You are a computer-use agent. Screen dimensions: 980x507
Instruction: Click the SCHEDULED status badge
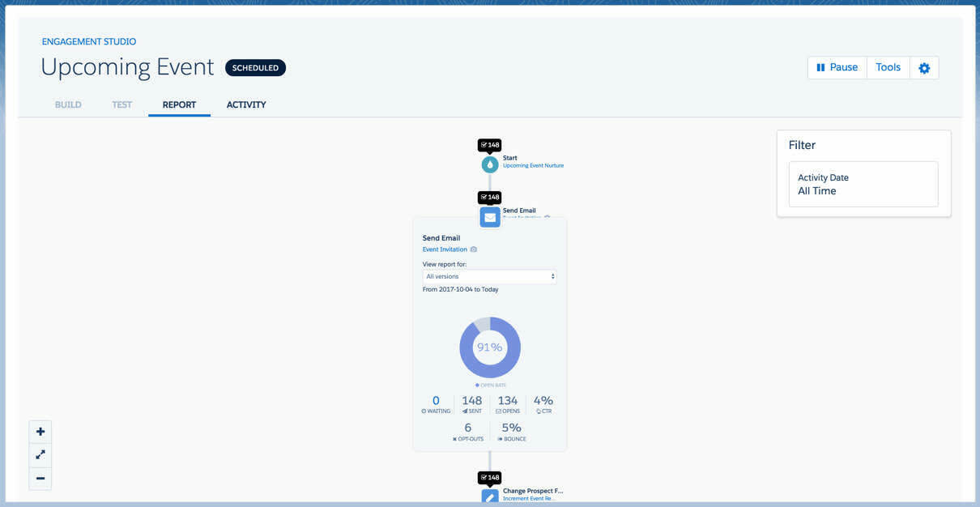tap(255, 68)
